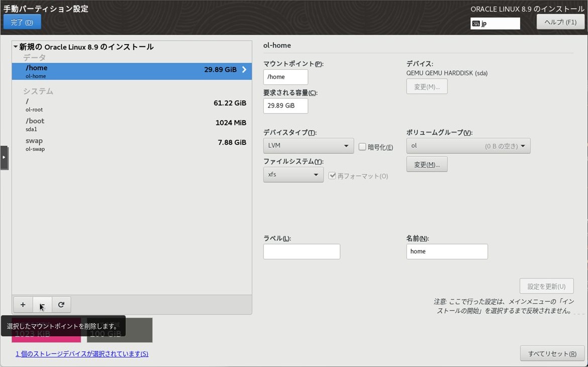
Task: Collapse the 新規の Oracle Linux 8.9 tree
Action: [x=16, y=47]
